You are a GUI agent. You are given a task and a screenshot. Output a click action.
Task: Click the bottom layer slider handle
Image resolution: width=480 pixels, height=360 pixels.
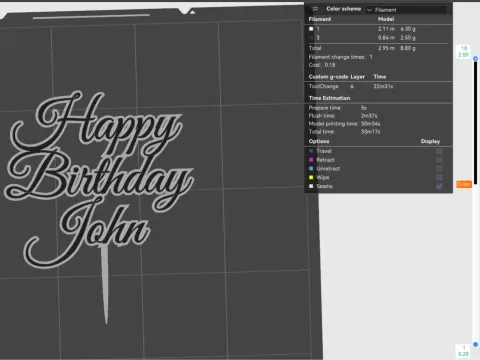click(475, 344)
